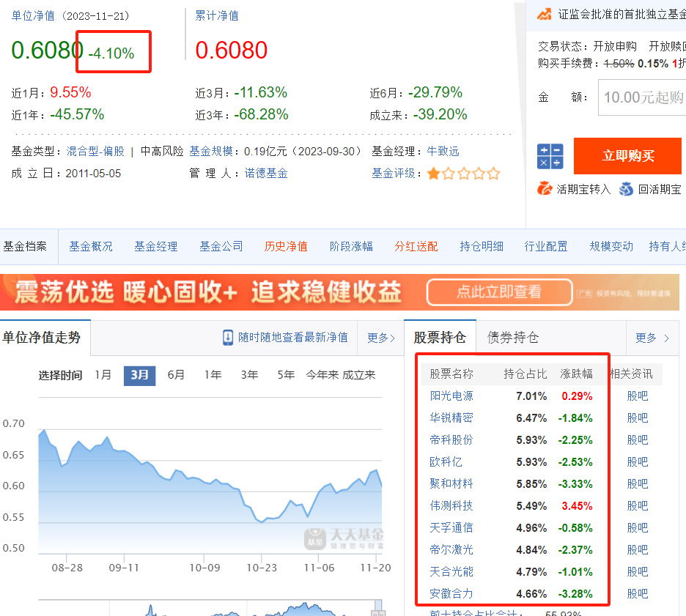Open the 规模变动 tab

611,247
